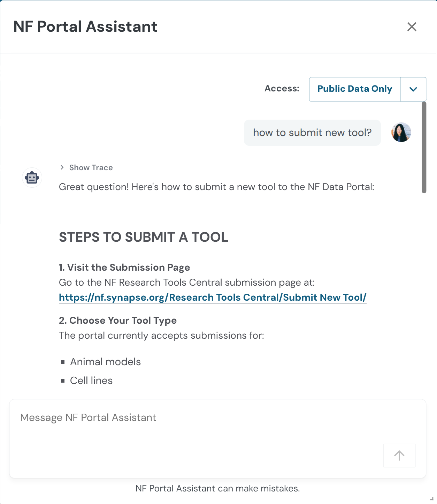The height and width of the screenshot is (504, 437).
Task: Focus the Message NF Portal Assistant field
Action: (x=217, y=438)
